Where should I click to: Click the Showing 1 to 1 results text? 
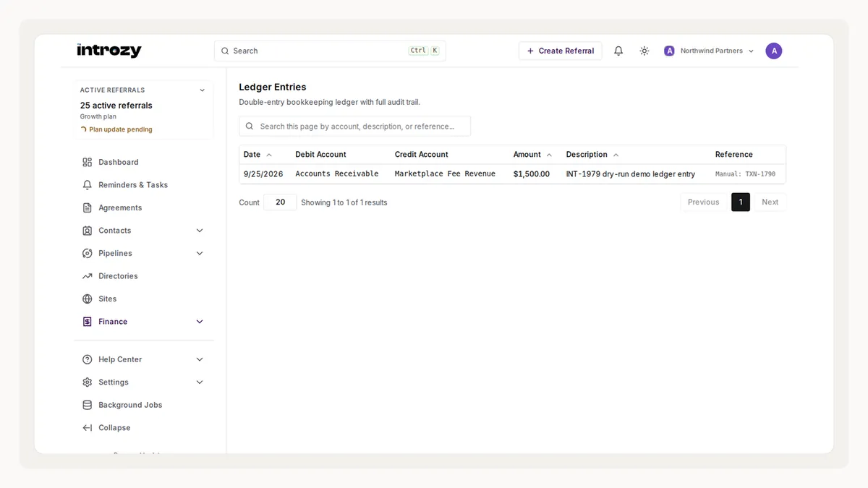pyautogui.click(x=344, y=202)
